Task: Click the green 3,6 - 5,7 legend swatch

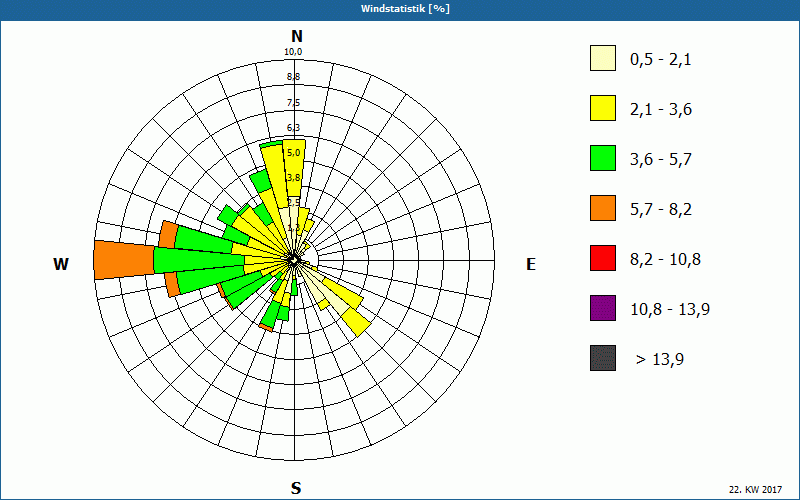Action: coord(603,158)
